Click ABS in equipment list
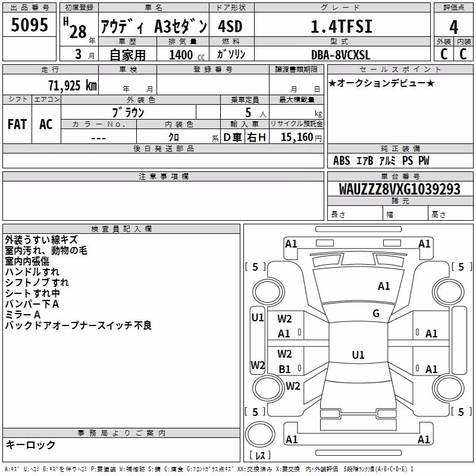476x476 pixels. click(341, 161)
